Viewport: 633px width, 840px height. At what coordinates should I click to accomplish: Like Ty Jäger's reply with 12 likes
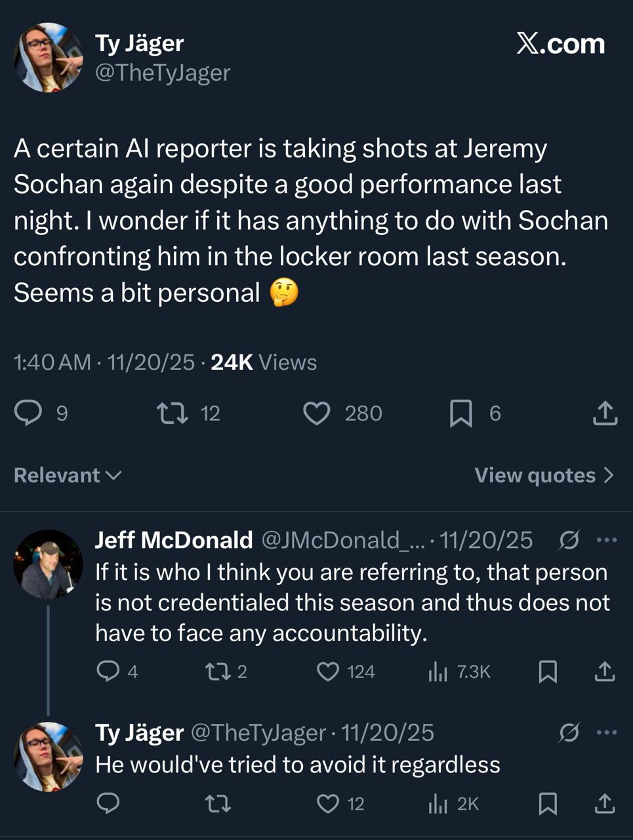coord(328,803)
